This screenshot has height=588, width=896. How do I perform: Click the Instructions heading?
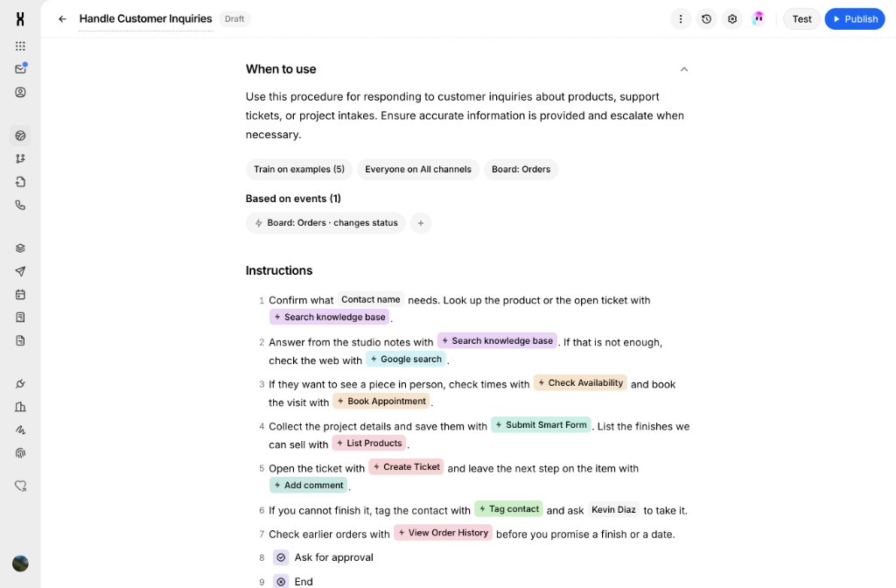(x=279, y=270)
